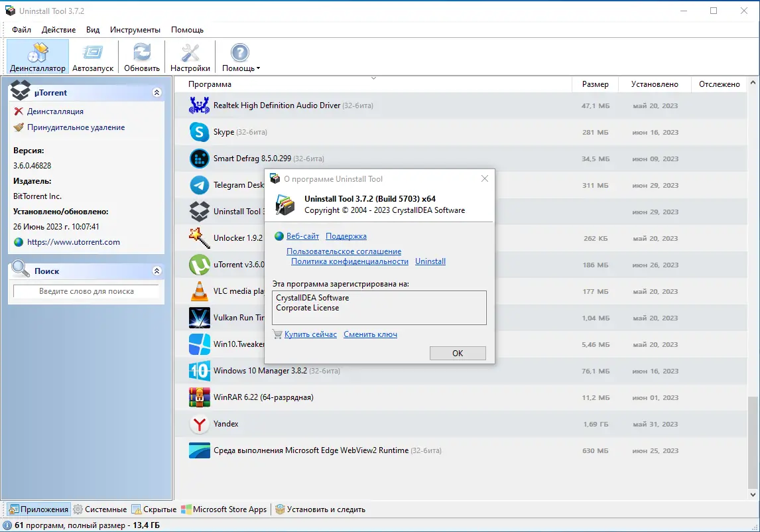Select the Yandex browser icon in list
This screenshot has width=760, height=532.
(200, 424)
